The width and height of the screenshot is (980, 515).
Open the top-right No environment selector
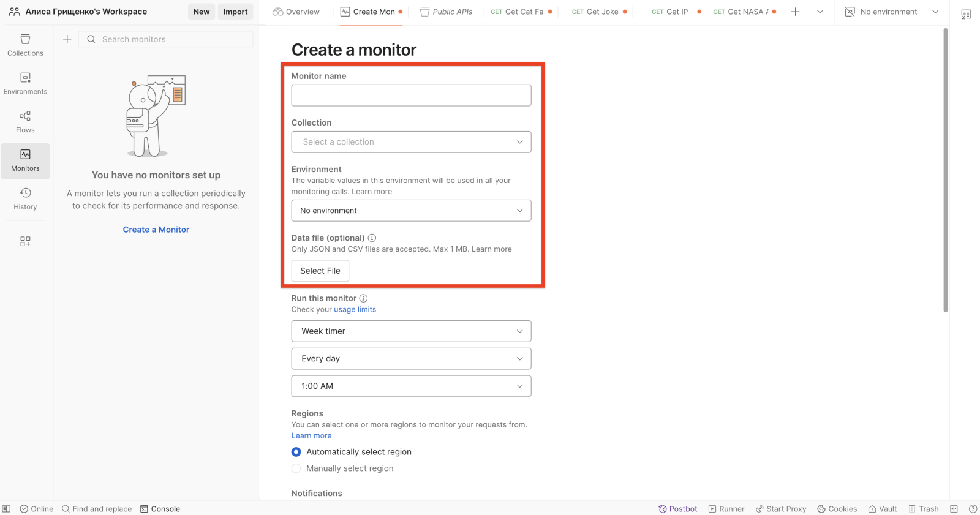point(892,12)
